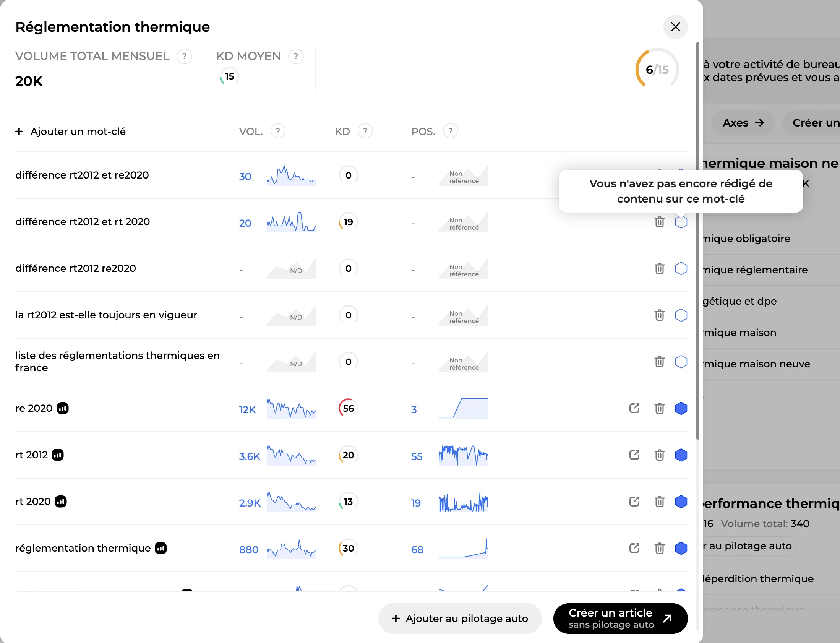This screenshot has height=643, width=840.
Task: Open external link for rt 2020
Action: click(634, 502)
